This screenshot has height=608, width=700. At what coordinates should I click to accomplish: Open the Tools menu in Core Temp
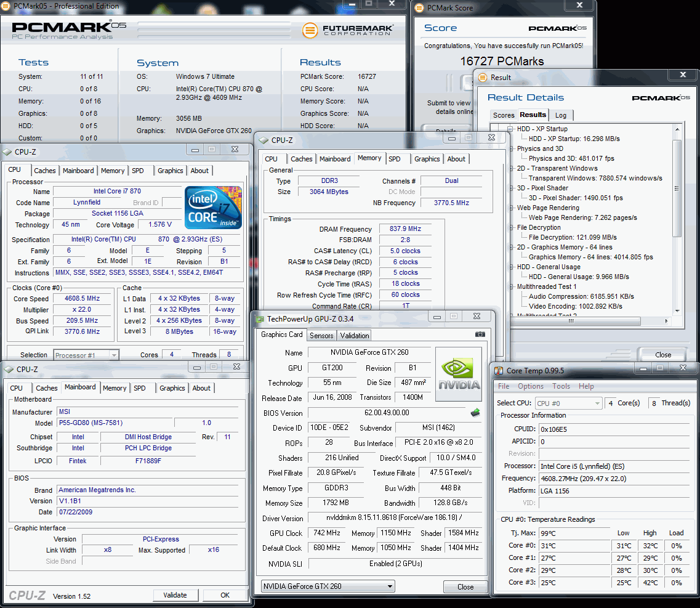(x=561, y=386)
